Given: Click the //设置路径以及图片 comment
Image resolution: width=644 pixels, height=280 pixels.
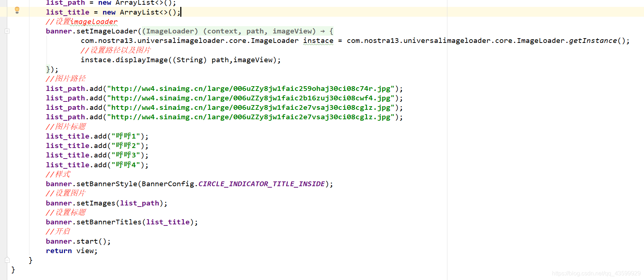Looking at the screenshot, I should pos(116,50).
